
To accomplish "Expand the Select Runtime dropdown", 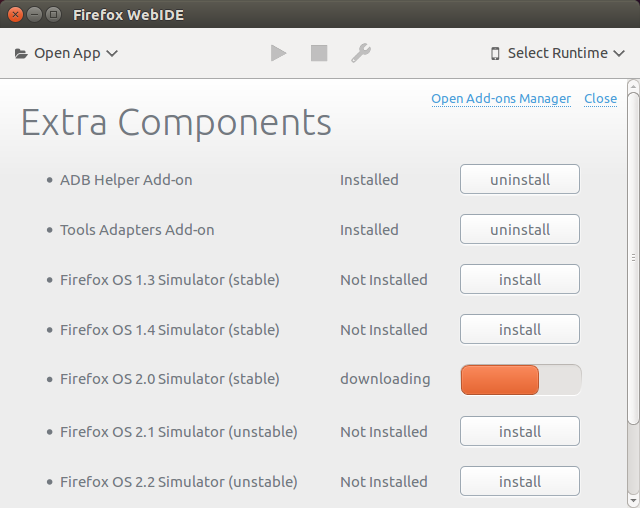I will click(558, 53).
